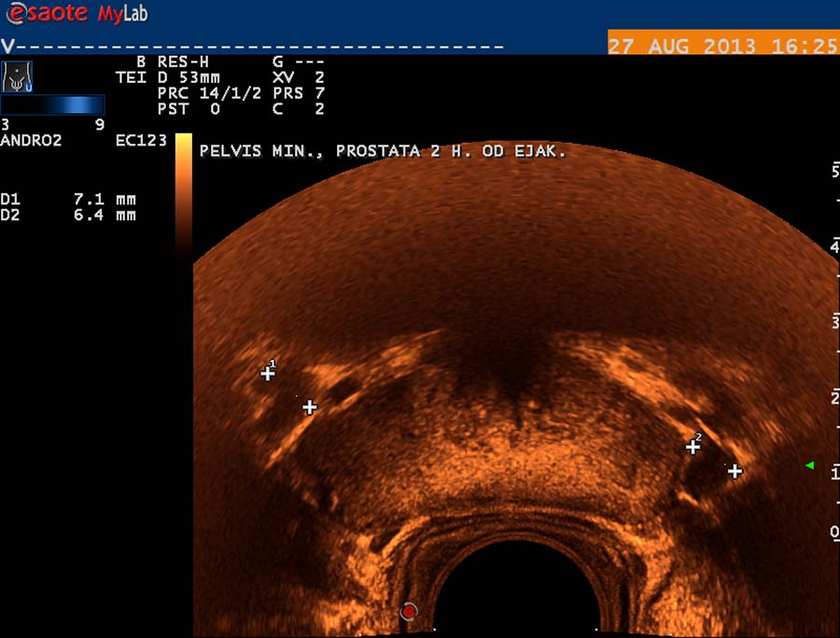This screenshot has height=638, width=840.
Task: Click the red probe orientation marker
Action: pyautogui.click(x=408, y=612)
